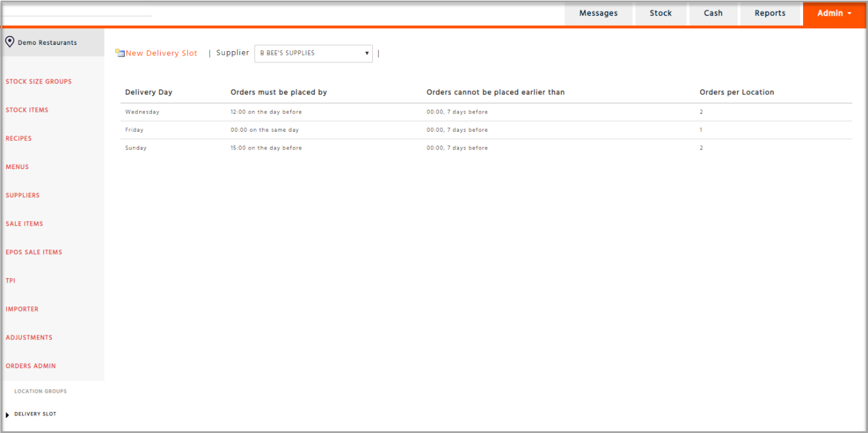Click Sunday's '00:00, 7 days before' cell
Viewport: 868px width, 433px height.
(x=457, y=148)
